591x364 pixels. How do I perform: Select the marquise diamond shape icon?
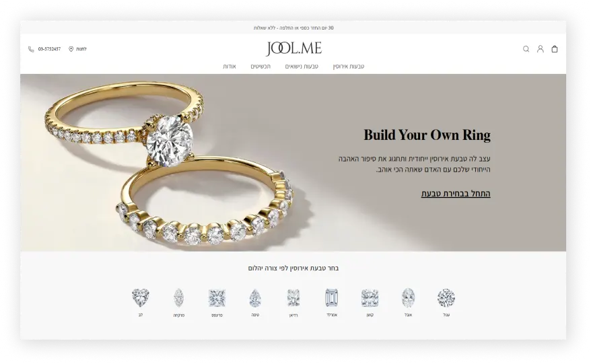[x=178, y=297]
